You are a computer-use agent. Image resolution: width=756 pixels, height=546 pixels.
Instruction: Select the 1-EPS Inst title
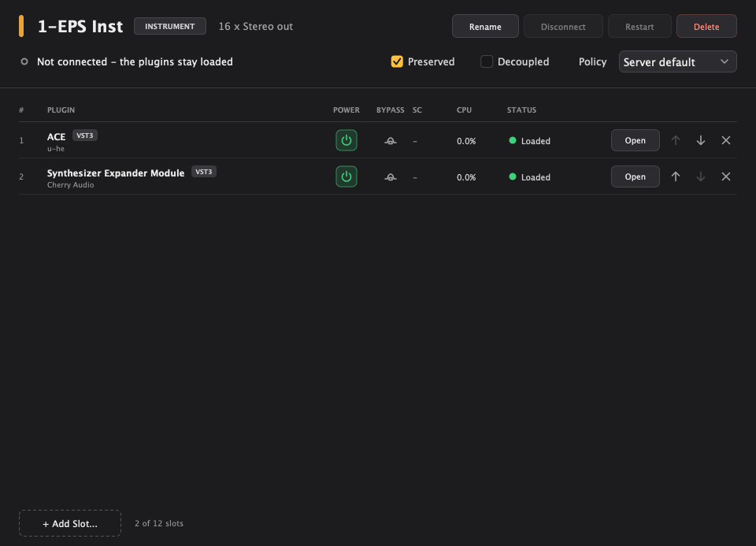pos(80,26)
